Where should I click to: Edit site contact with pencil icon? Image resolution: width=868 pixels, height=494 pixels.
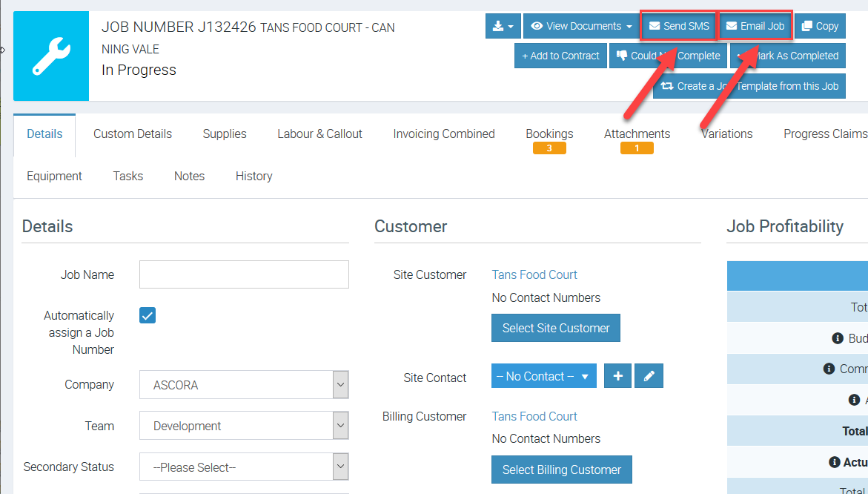pyautogui.click(x=649, y=376)
